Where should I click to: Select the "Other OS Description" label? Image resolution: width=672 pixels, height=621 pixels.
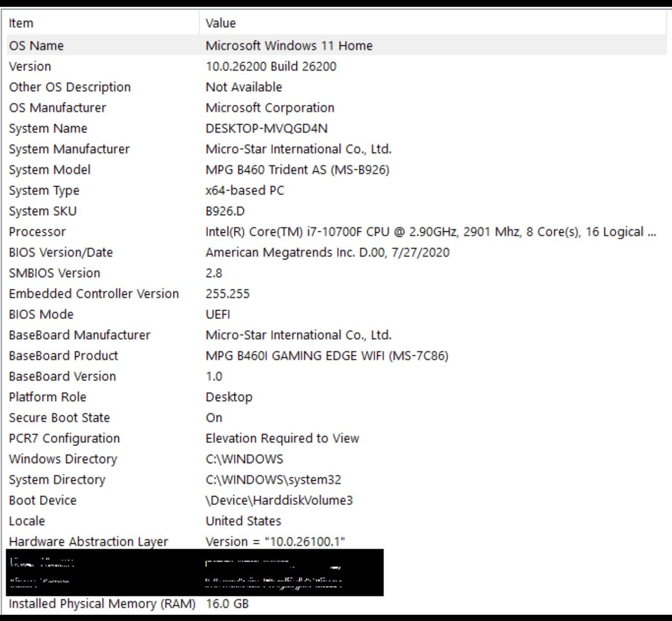70,87
